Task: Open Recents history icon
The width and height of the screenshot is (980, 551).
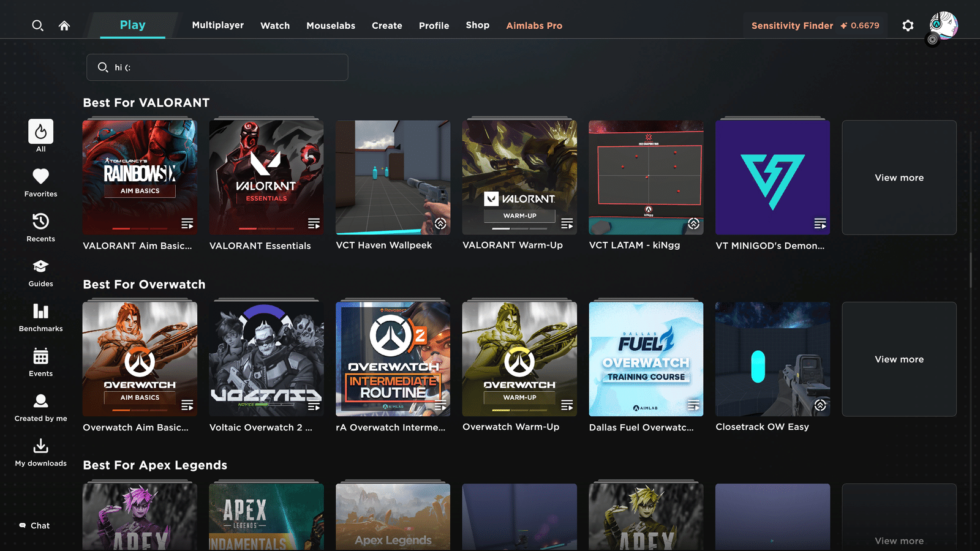Action: point(41,221)
